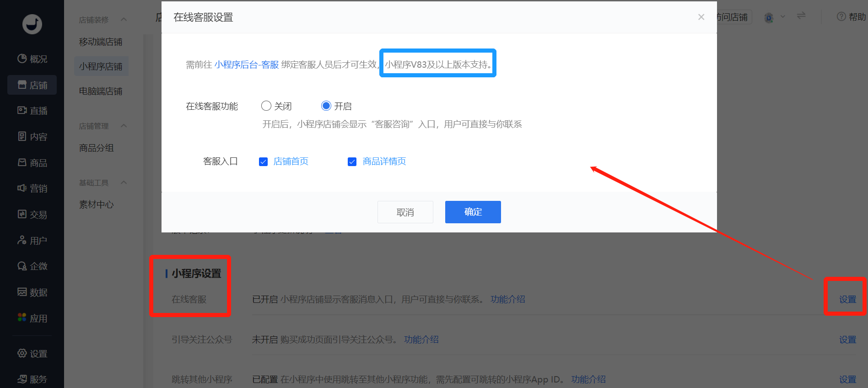Collapse the 基础工具 section chevron
The width and height of the screenshot is (868, 388).
pos(124,183)
